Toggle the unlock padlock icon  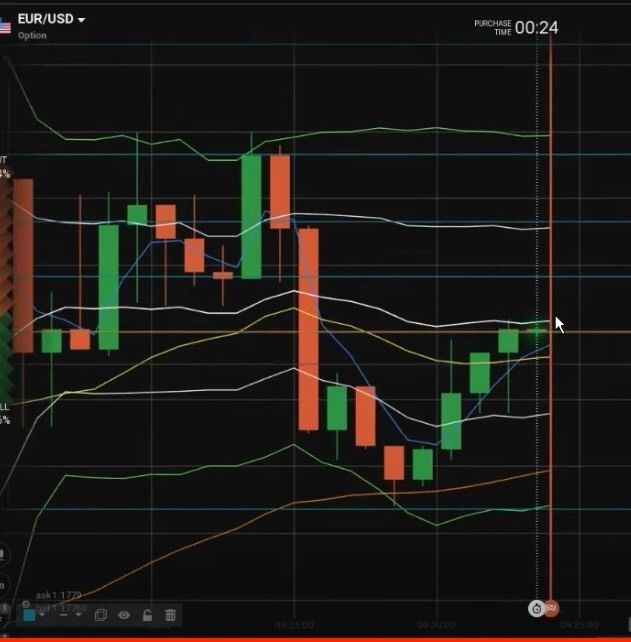point(147,615)
